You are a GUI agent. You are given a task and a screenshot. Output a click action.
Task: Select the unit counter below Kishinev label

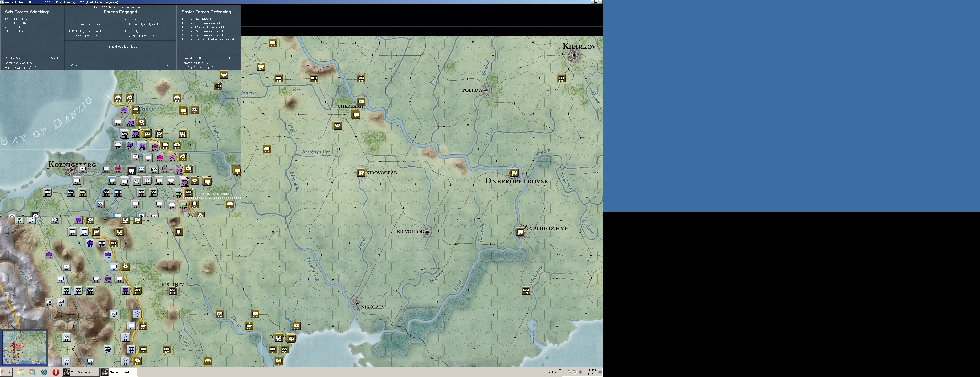point(173,291)
